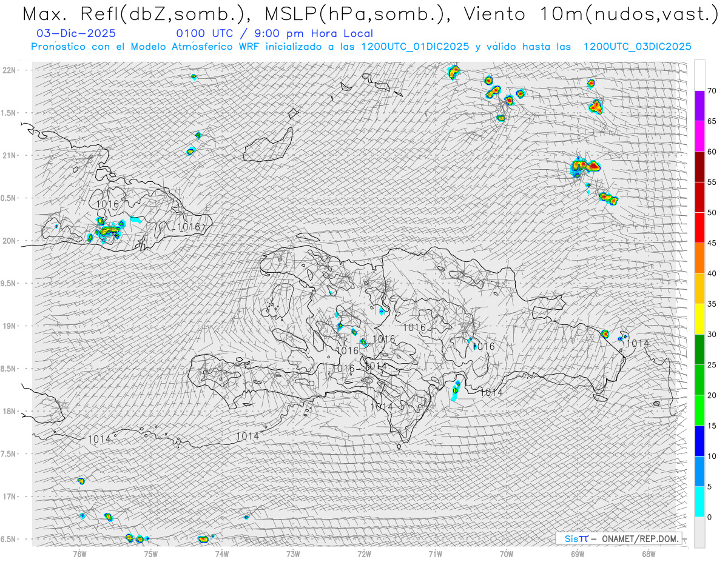Select the dark maroon 55-60 dBZ swatch
The width and height of the screenshot is (728, 562).
click(699, 167)
